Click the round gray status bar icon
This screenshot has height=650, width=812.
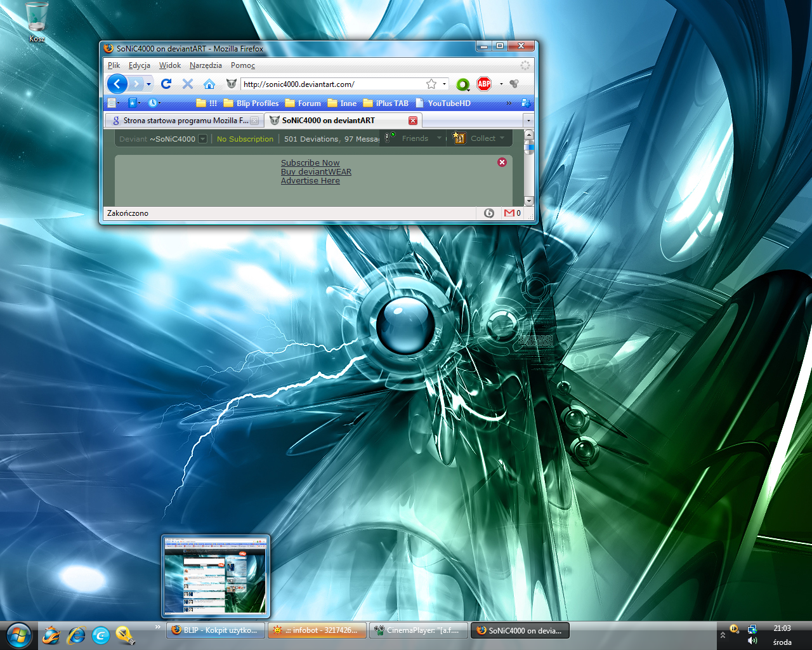tap(489, 213)
